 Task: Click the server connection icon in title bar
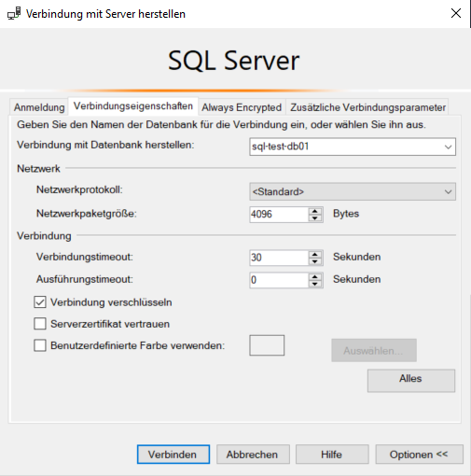14,14
